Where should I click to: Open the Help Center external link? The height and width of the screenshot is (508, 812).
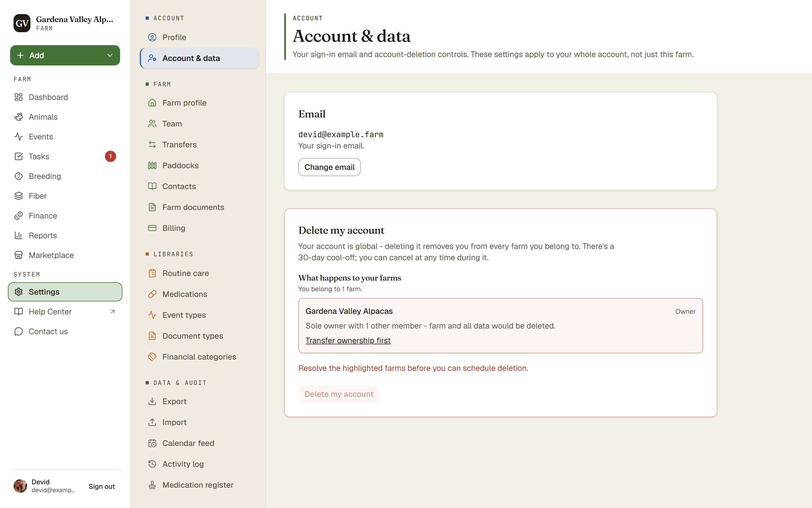(x=65, y=312)
